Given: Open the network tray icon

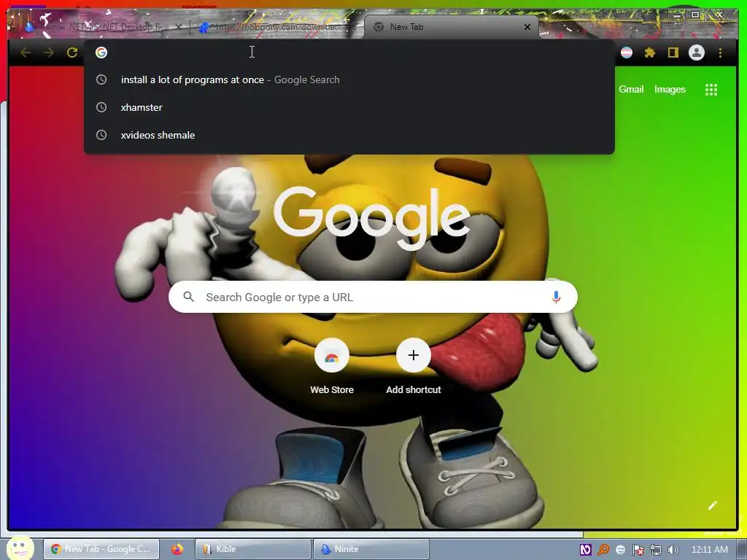Looking at the screenshot, I should tap(656, 550).
